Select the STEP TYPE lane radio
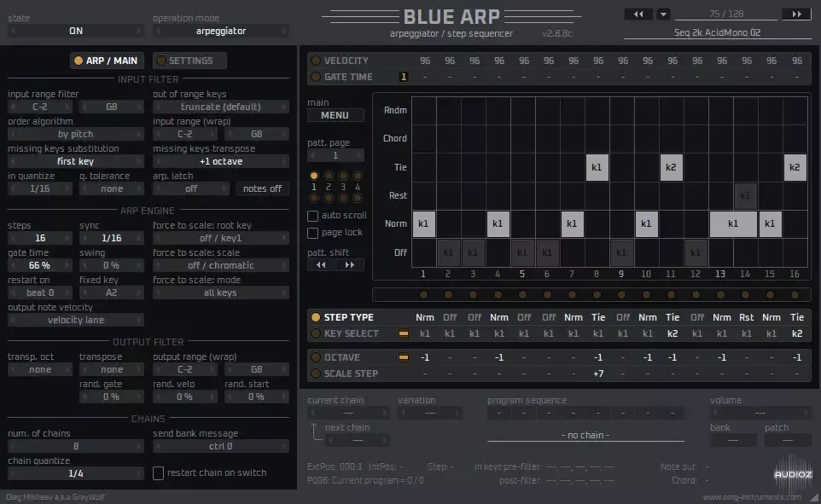Screen dimensions: 821x504 tap(316, 317)
